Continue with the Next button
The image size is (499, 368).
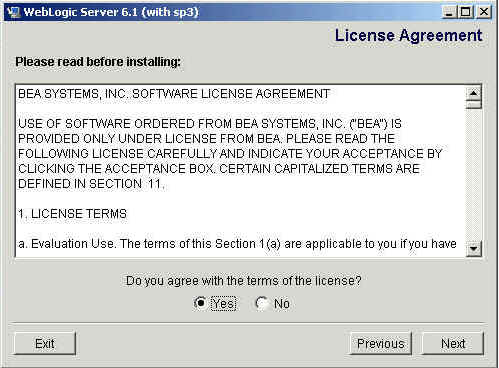coord(453,343)
